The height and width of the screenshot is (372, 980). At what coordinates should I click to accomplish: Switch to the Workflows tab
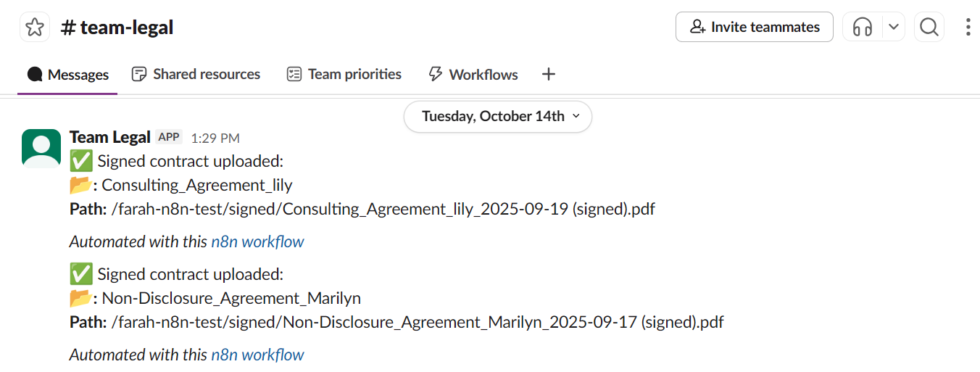pos(473,75)
